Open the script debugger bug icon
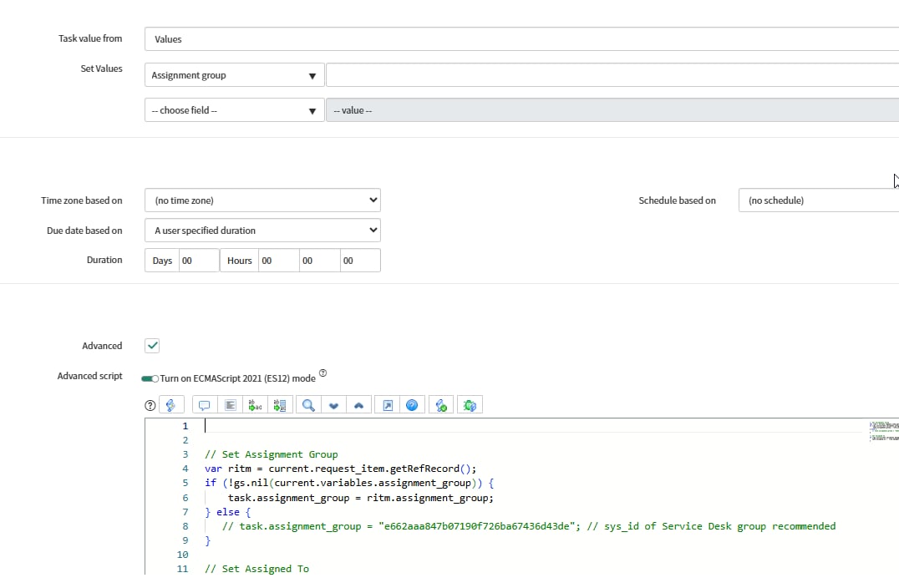899x588 pixels. click(x=470, y=405)
